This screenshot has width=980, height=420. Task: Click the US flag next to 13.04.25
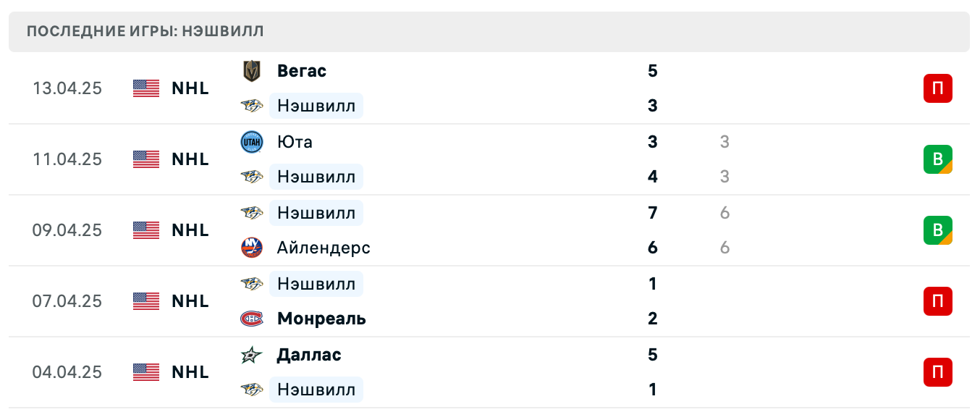[145, 88]
